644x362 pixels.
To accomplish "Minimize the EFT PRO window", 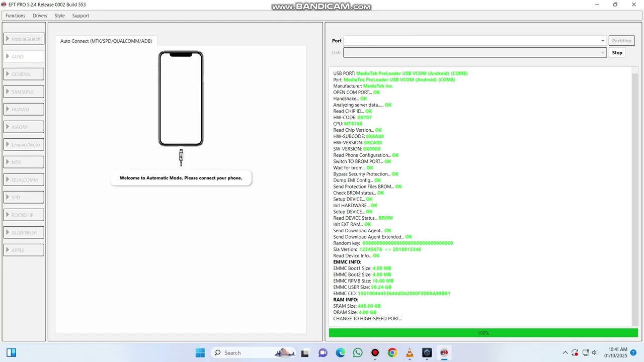I will [x=597, y=5].
